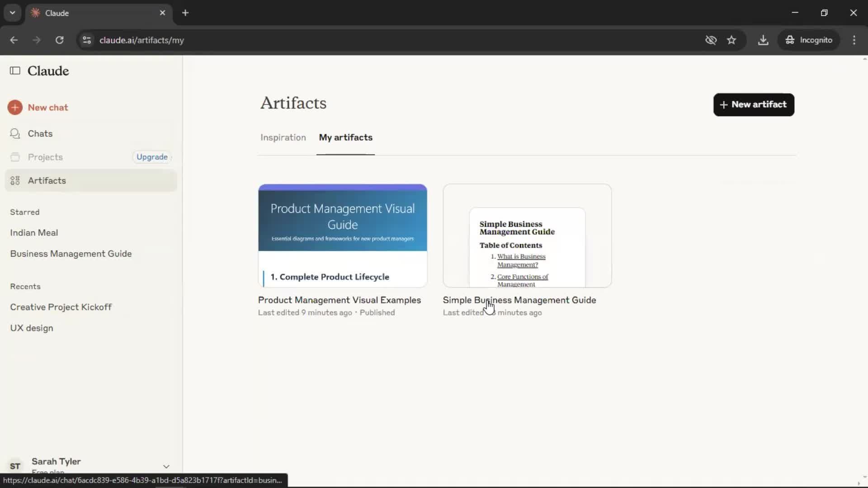Bookmark this page with the star icon

tap(731, 40)
